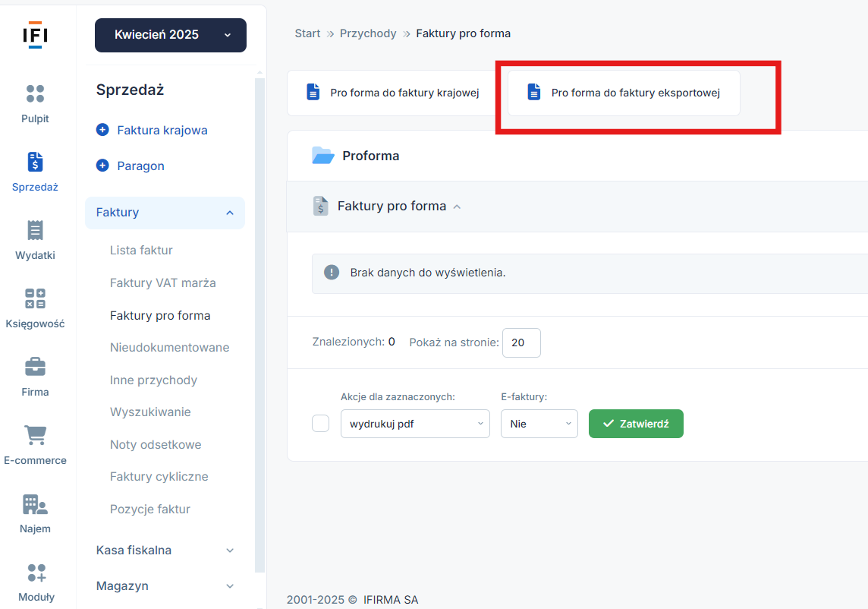
Task: Click plus icon next to Faktura krajowa
Action: pos(102,130)
